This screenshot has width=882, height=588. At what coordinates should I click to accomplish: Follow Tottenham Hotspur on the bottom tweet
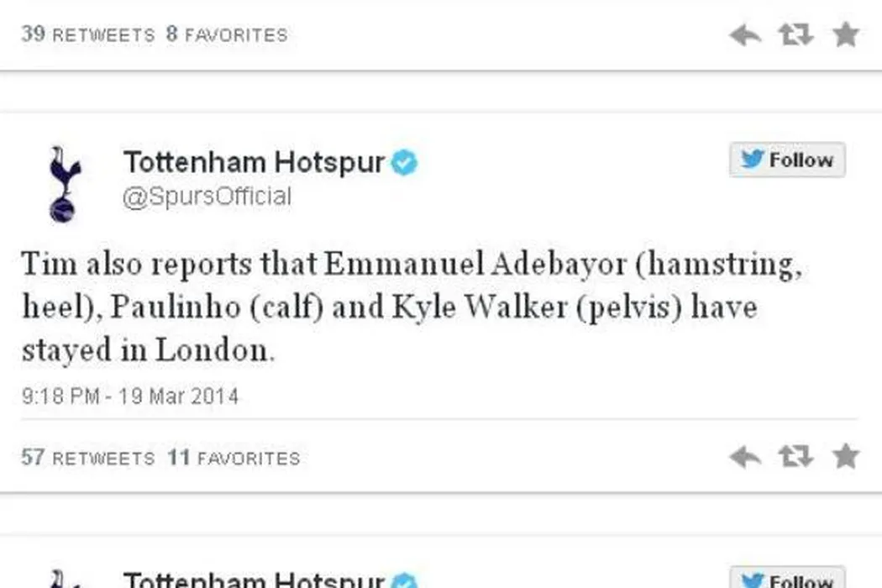787,578
